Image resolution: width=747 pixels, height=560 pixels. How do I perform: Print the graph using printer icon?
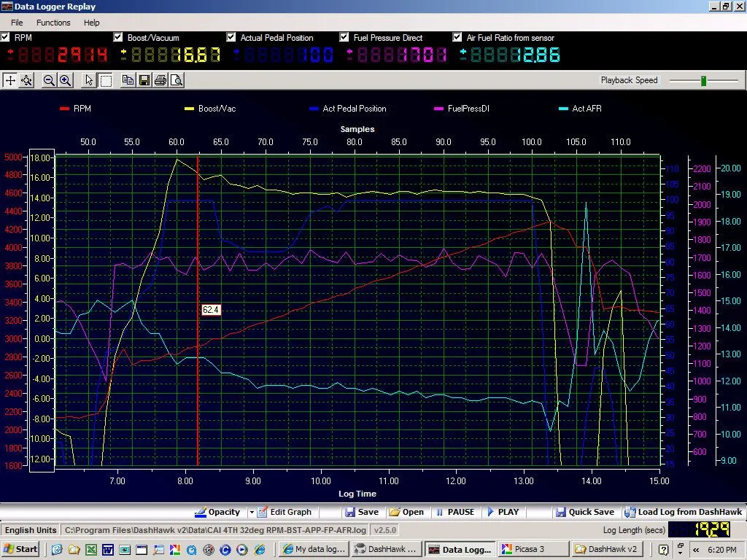click(160, 81)
